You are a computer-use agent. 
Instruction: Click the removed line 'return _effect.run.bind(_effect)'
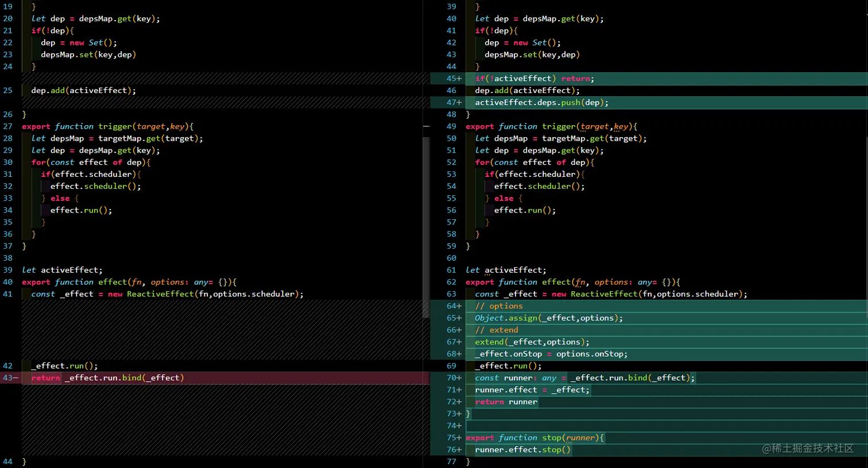[x=108, y=378]
